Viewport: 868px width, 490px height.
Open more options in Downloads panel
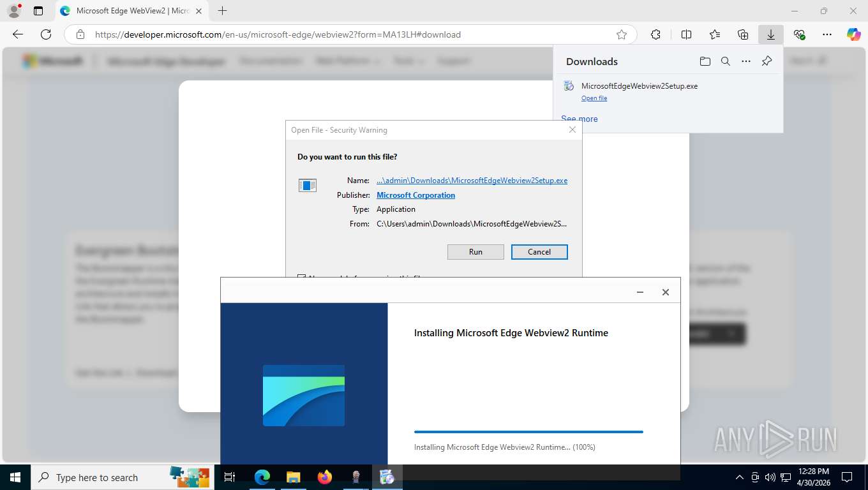[746, 61]
